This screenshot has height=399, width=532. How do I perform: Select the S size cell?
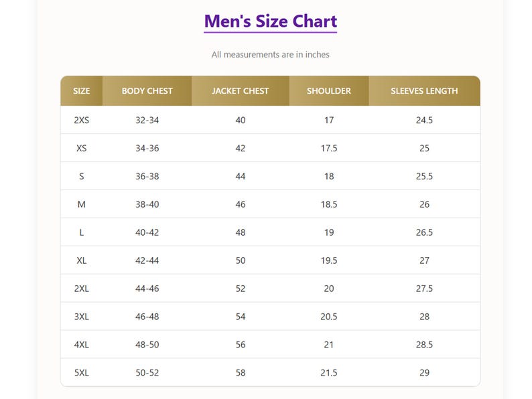pos(82,176)
